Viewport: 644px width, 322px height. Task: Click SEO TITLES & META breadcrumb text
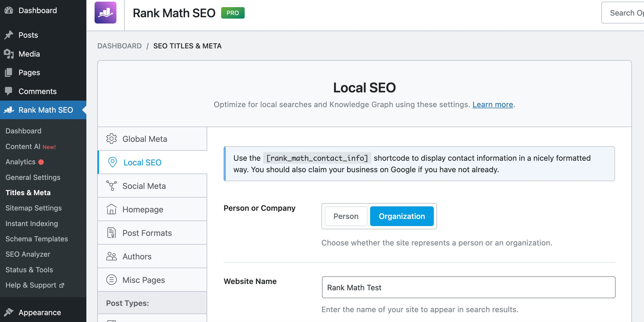pos(187,46)
